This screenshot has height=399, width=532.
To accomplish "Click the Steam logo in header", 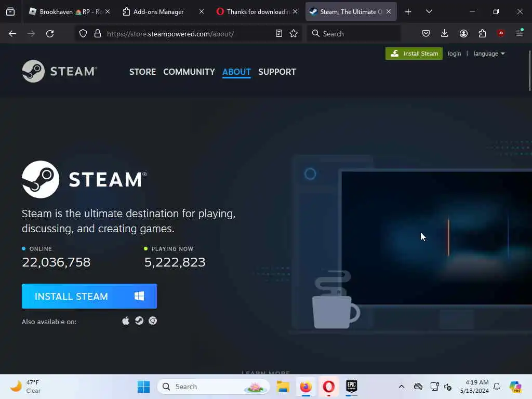I will (60, 71).
